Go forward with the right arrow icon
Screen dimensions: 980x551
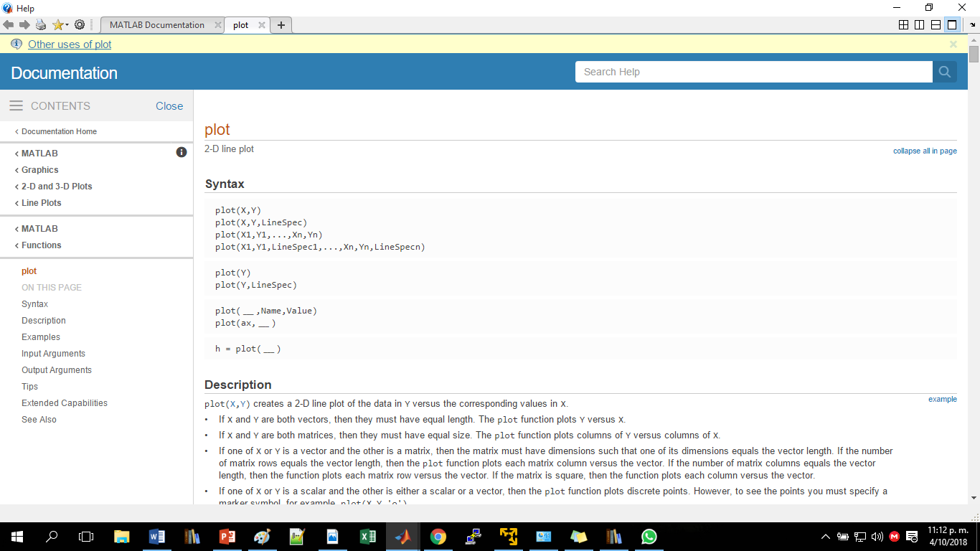click(x=24, y=24)
